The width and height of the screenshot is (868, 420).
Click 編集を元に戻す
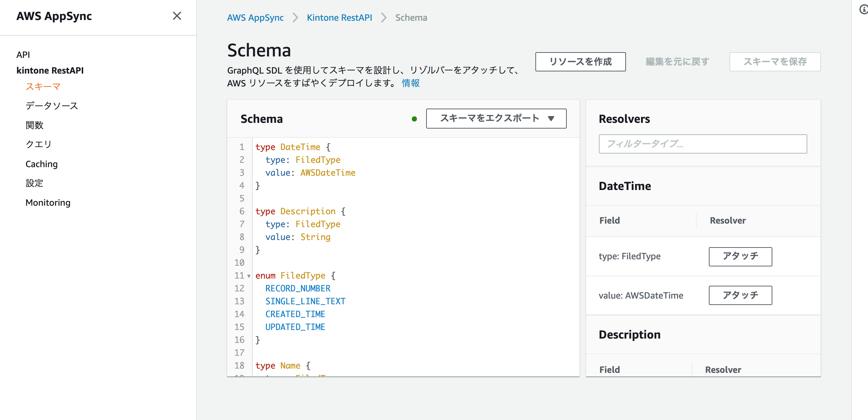coord(677,61)
